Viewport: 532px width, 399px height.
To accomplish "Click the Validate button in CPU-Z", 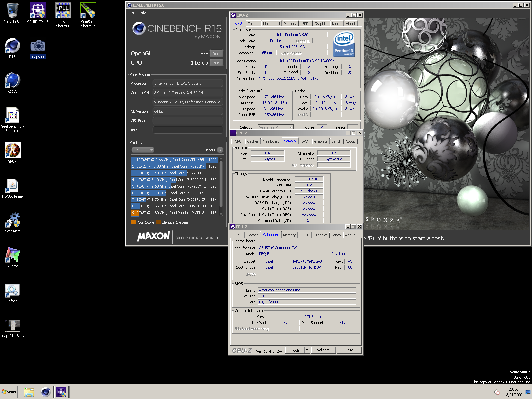I will (x=323, y=350).
